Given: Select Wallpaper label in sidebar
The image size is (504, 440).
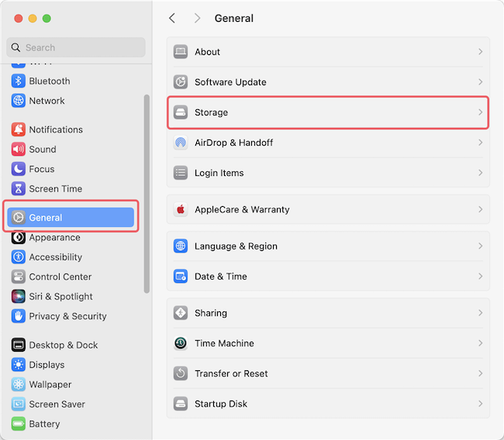Looking at the screenshot, I should tap(50, 384).
